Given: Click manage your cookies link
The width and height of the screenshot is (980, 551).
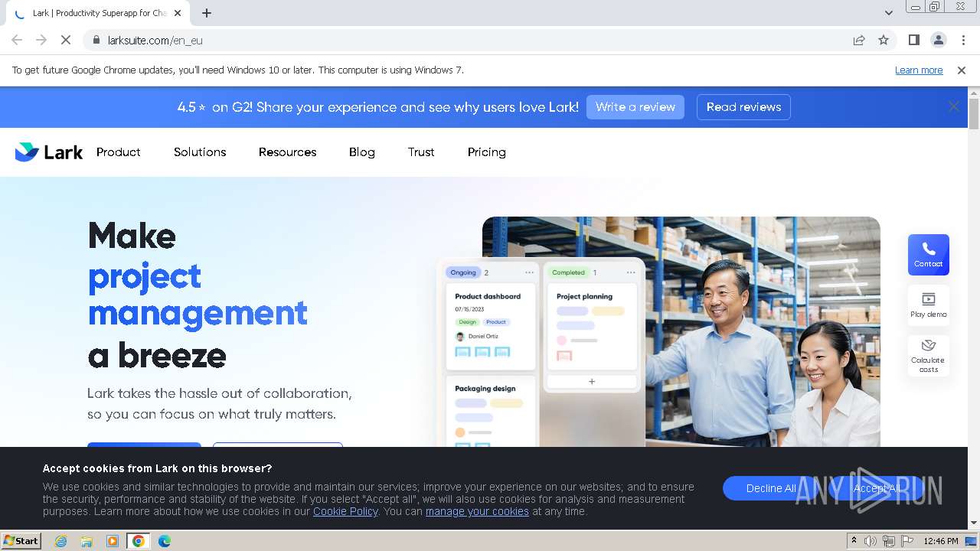Looking at the screenshot, I should click(477, 511).
